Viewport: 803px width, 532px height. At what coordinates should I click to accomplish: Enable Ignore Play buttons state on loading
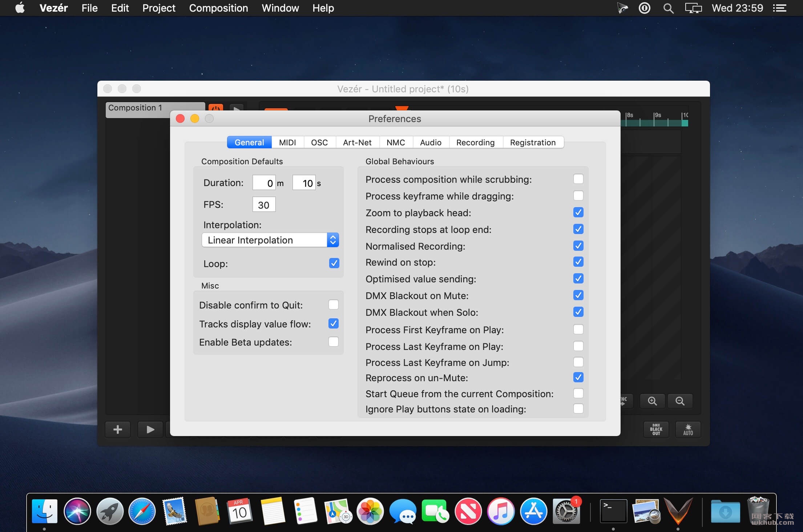coord(578,408)
